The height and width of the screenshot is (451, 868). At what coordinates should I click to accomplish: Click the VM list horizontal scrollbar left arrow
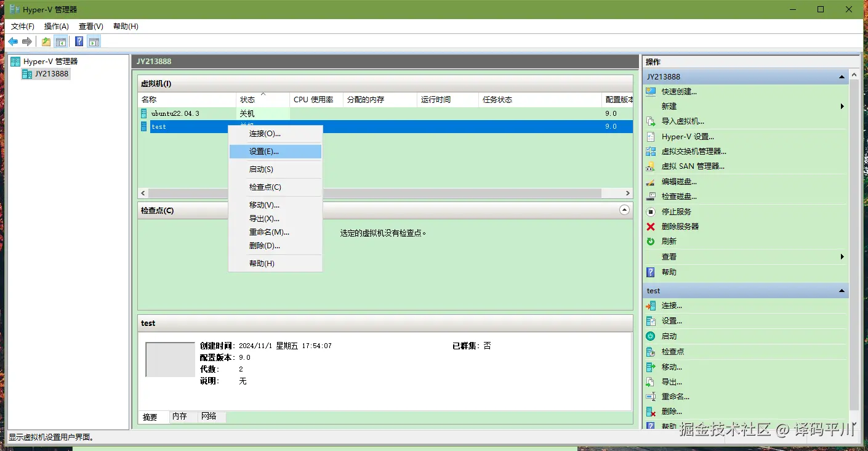(x=143, y=193)
